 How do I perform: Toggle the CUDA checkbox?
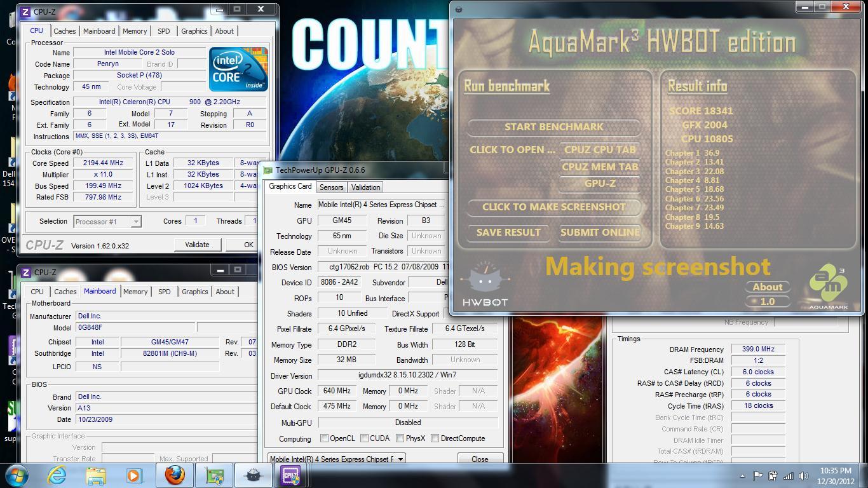click(x=364, y=438)
